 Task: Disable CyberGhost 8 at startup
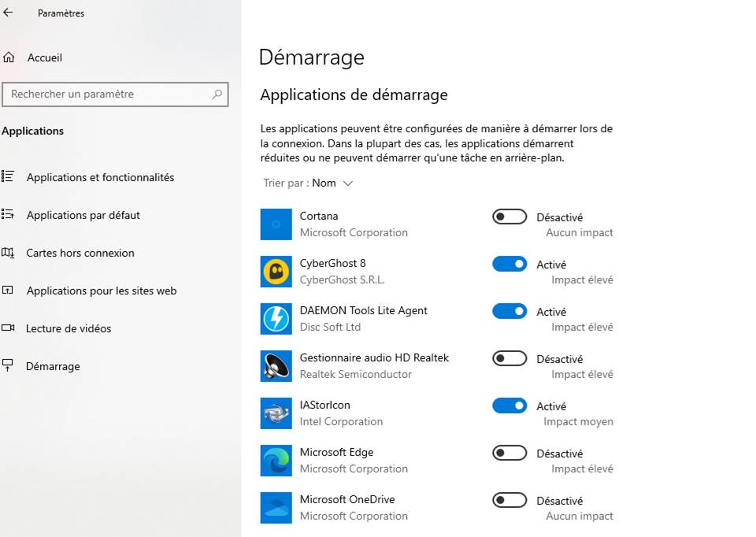coord(510,264)
